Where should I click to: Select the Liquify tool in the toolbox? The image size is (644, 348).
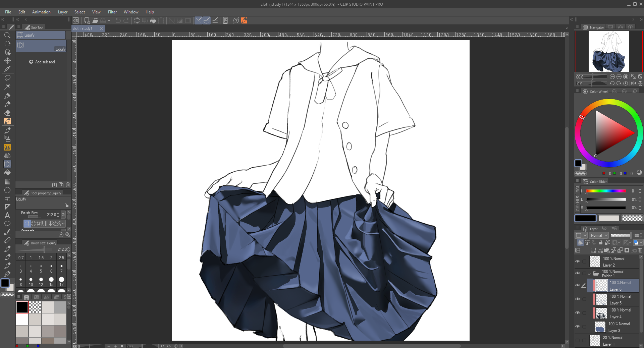click(7, 164)
